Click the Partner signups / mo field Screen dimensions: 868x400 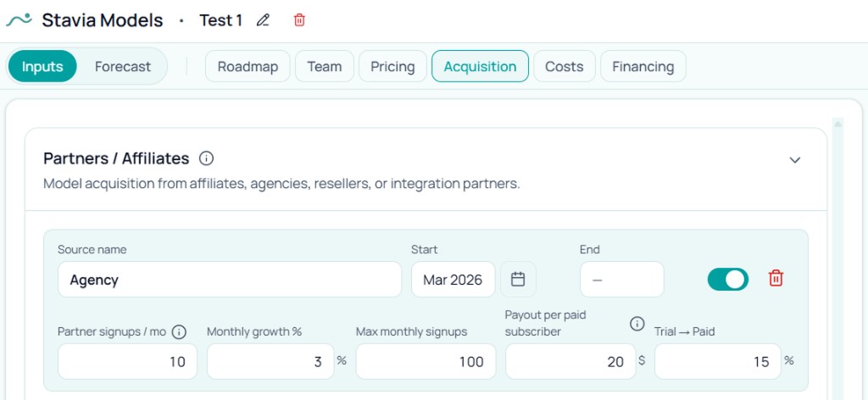pos(127,361)
